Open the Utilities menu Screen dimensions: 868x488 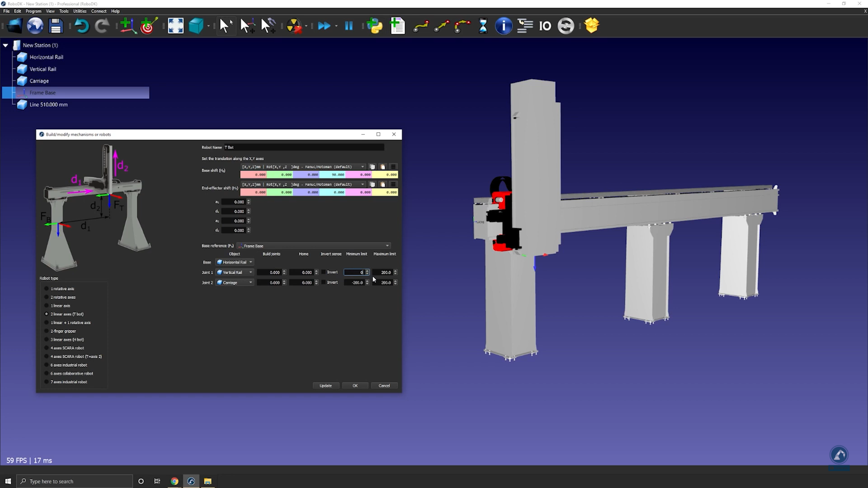80,11
